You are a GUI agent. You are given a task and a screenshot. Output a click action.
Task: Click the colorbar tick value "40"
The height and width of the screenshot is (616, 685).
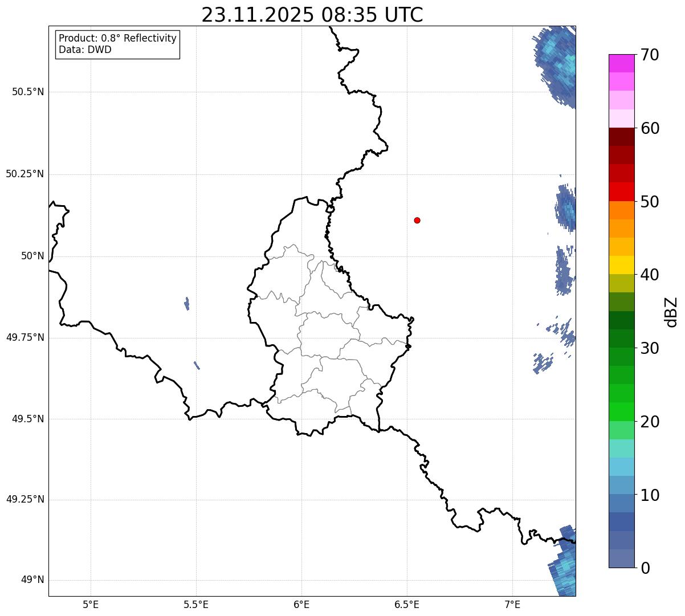tap(650, 275)
